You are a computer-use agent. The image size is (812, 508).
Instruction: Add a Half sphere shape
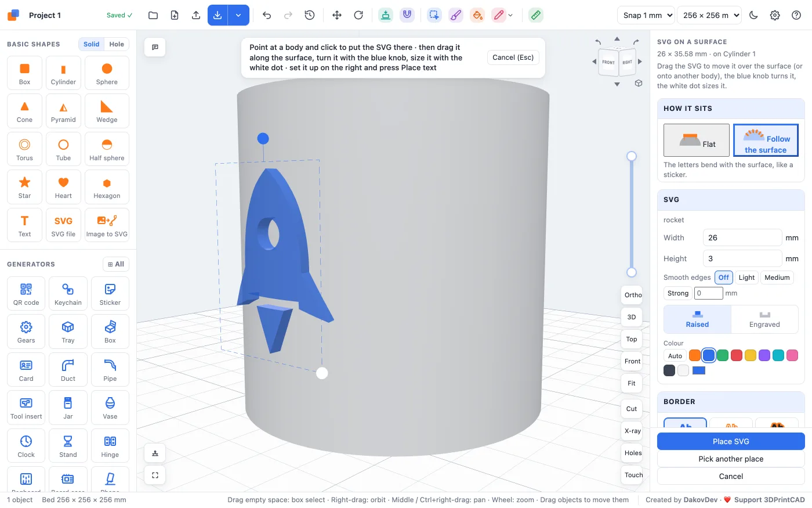click(x=107, y=149)
